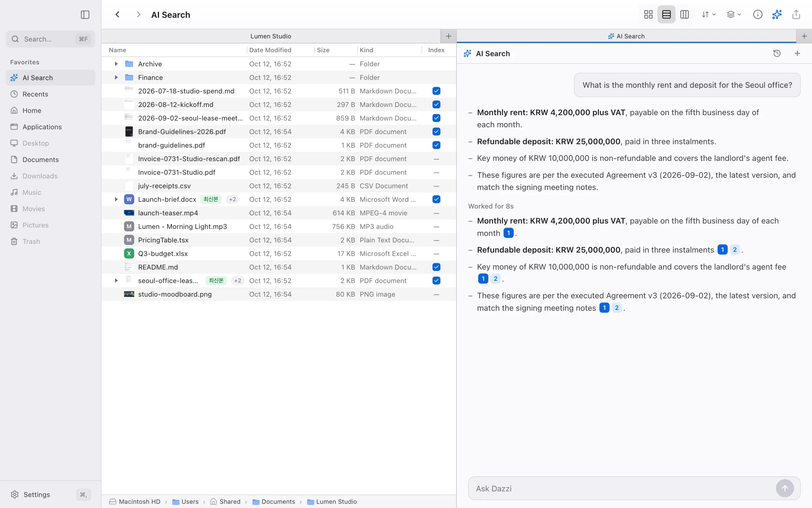812x508 pixels.
Task: Switch to column view
Action: [684, 15]
